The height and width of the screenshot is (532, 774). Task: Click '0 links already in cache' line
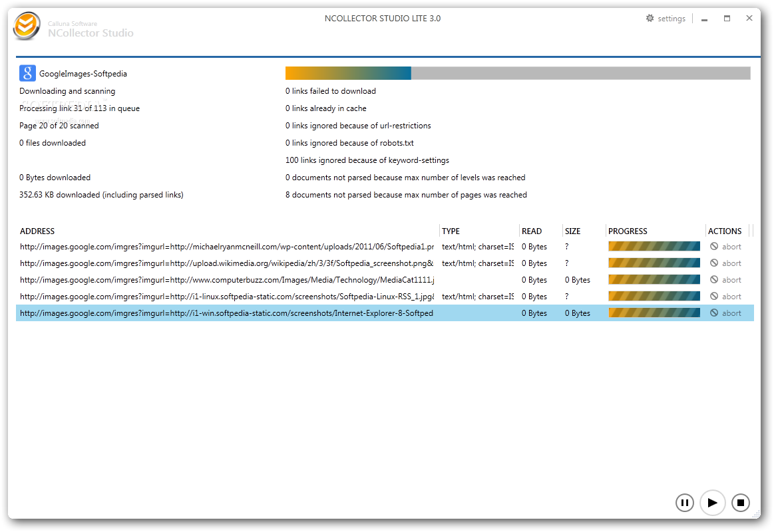(326, 108)
